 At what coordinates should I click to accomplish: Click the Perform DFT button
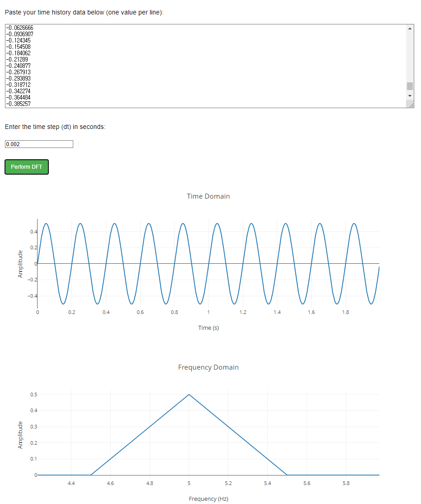(26, 166)
